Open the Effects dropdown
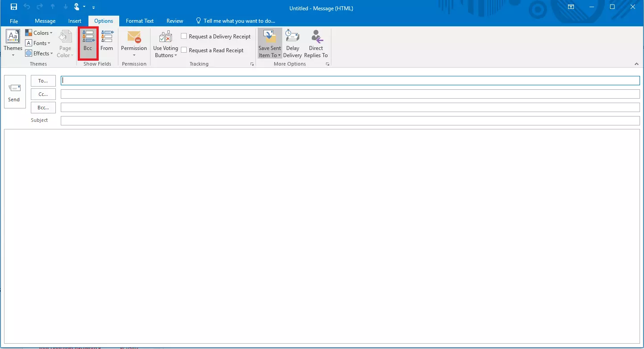This screenshot has width=644, height=349. [x=39, y=53]
